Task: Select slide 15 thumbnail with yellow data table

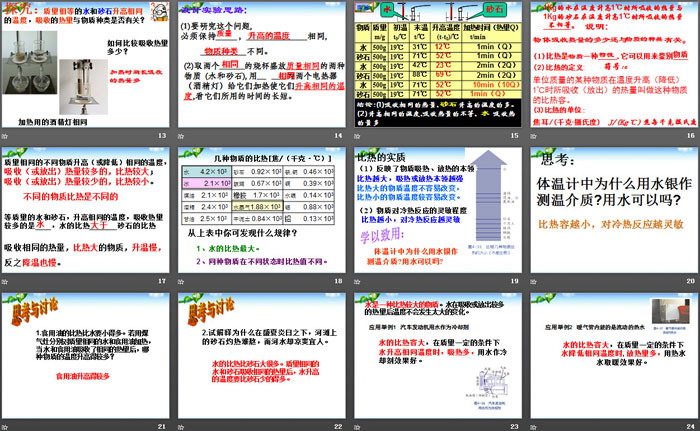Action: coord(438,64)
